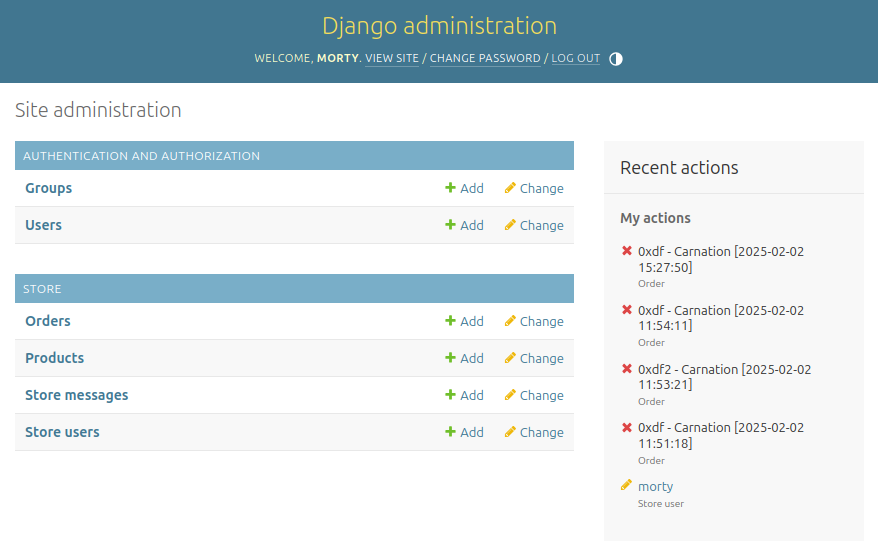The width and height of the screenshot is (878, 552).
Task: Click the pencil icon in the Orders row
Action: (510, 321)
